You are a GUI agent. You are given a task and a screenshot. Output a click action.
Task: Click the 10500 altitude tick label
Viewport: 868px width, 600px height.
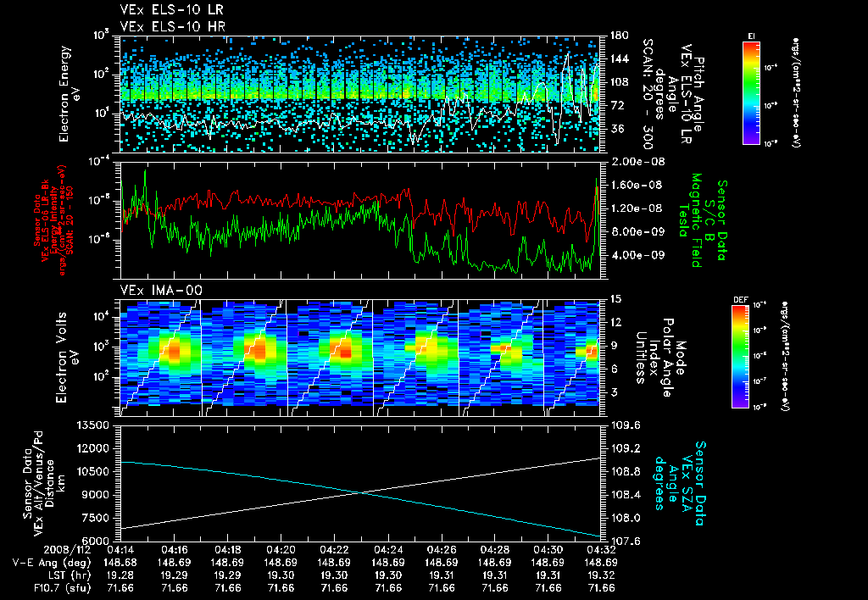click(x=92, y=471)
